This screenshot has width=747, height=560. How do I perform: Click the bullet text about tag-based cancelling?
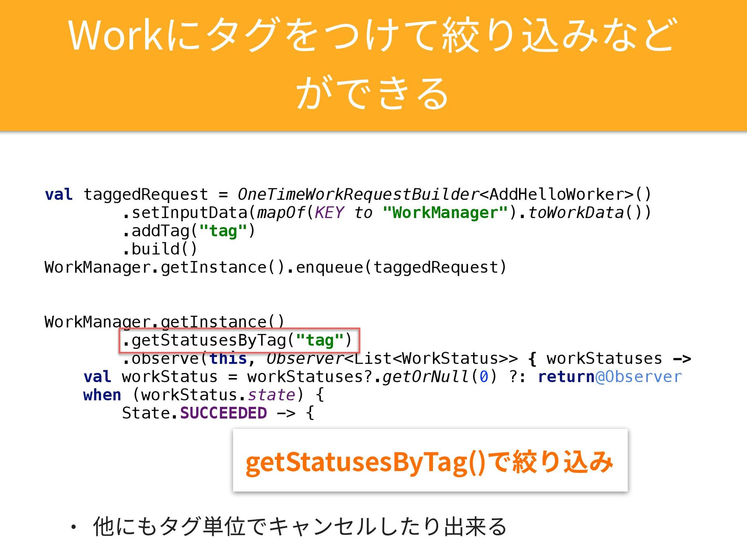click(300, 527)
